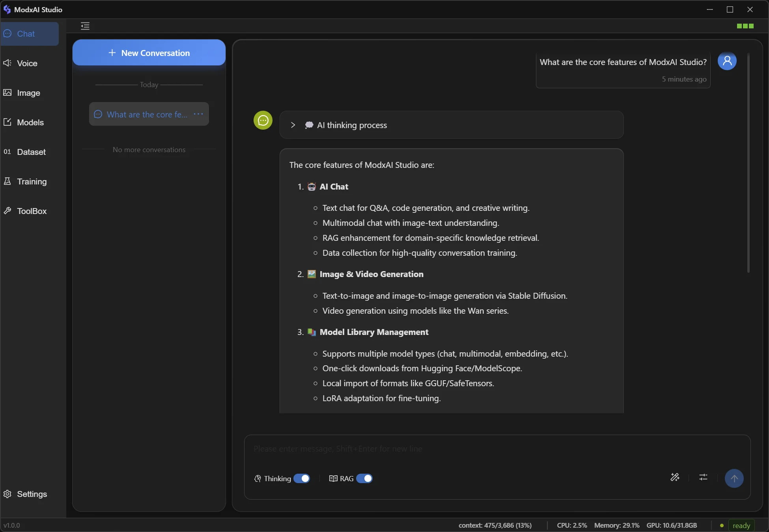
Task: Start a New Conversation
Action: [x=149, y=53]
